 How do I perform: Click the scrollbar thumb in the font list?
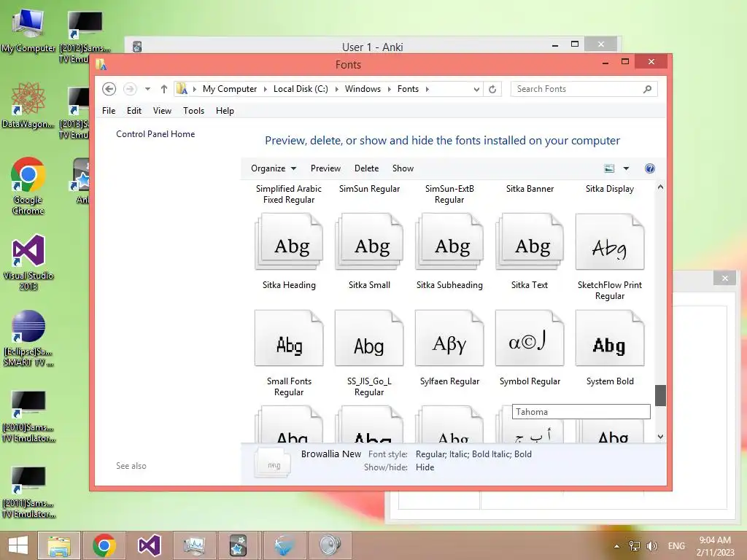pos(660,395)
